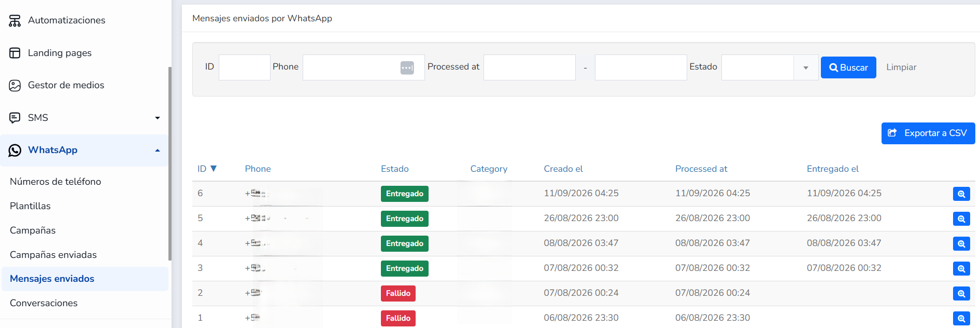View details of message ID 6
Viewport: 980px width, 328px height.
point(961,194)
